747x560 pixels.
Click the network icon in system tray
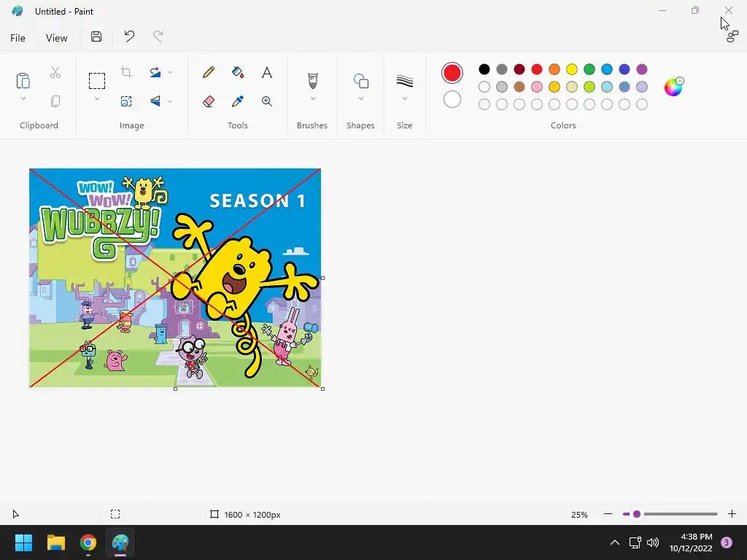click(635, 542)
